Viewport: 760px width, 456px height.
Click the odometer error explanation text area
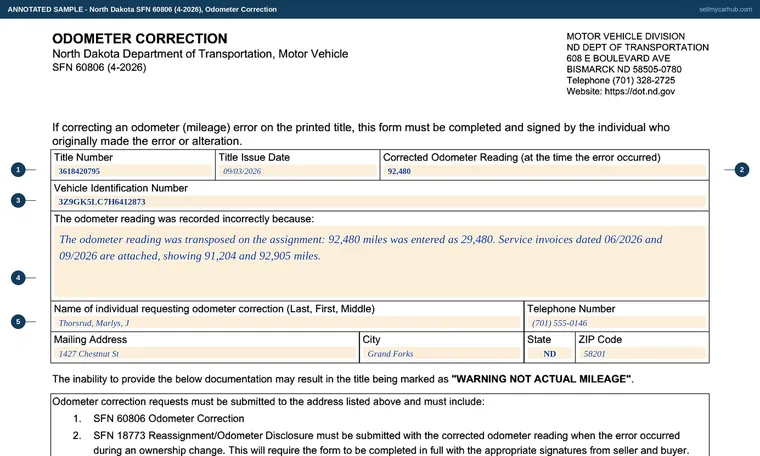point(380,262)
